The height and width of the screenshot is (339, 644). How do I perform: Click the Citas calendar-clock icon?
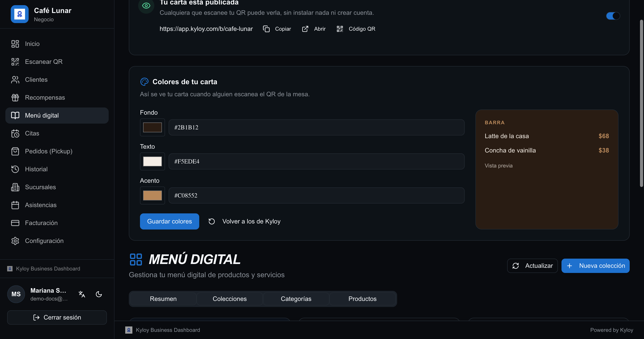(15, 133)
